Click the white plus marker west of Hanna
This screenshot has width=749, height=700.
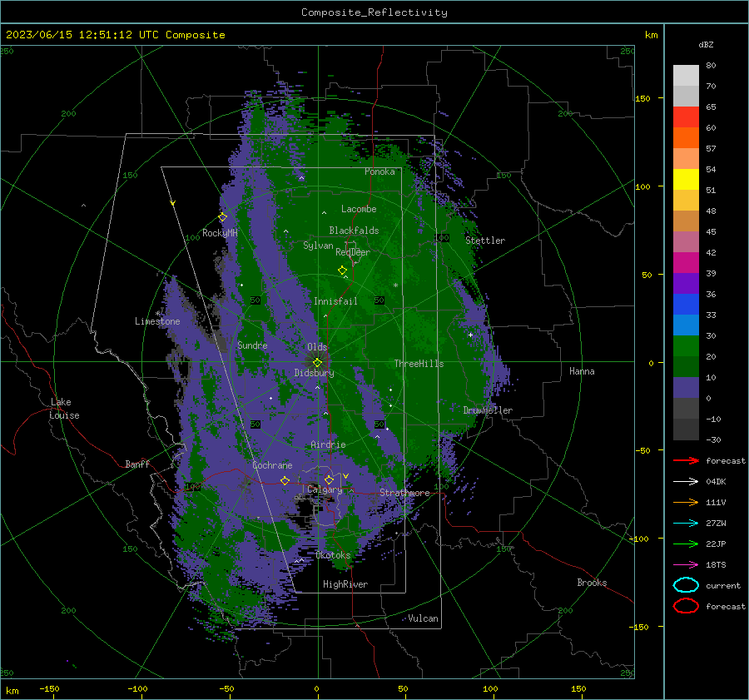point(470,335)
